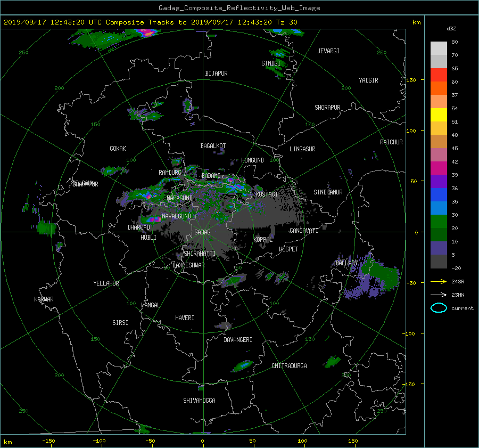Click the SINDGI city label
The width and height of the screenshot is (479, 448).
point(271,63)
